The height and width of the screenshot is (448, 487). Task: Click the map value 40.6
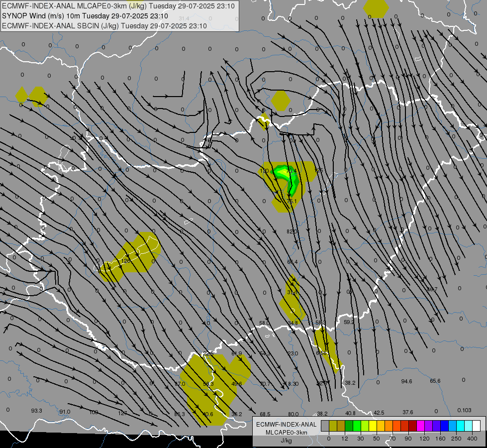[208, 414]
